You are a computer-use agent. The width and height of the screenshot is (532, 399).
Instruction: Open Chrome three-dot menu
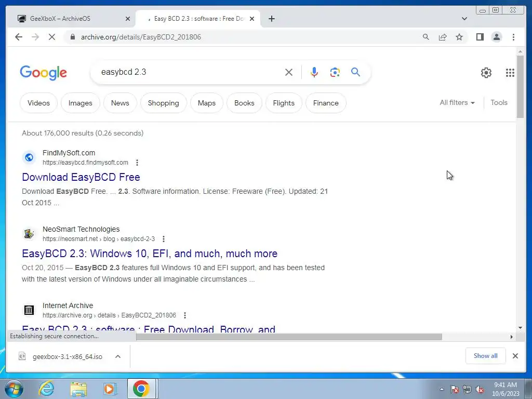pos(513,37)
